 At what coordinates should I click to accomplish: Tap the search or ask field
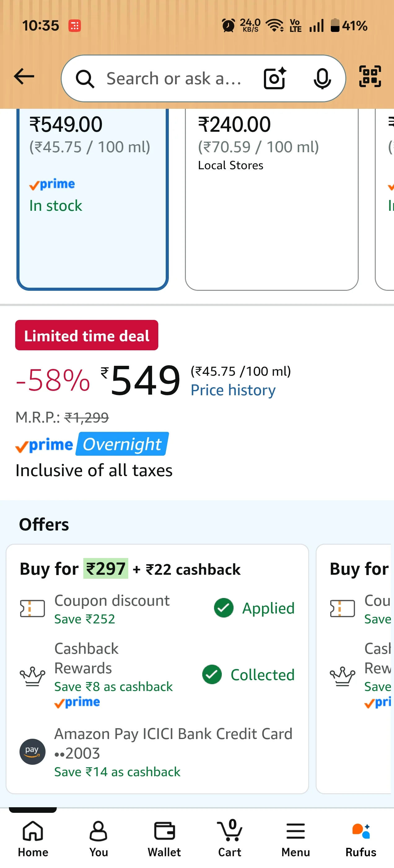174,78
